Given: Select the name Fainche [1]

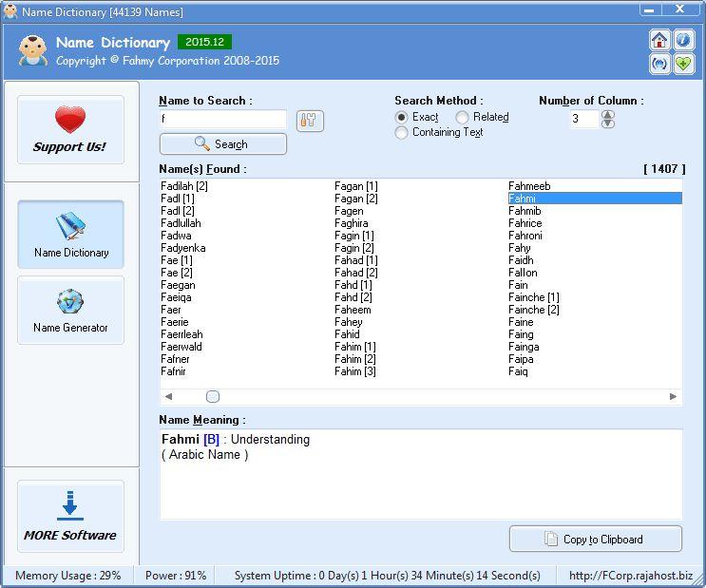Looking at the screenshot, I should pyautogui.click(x=534, y=297).
